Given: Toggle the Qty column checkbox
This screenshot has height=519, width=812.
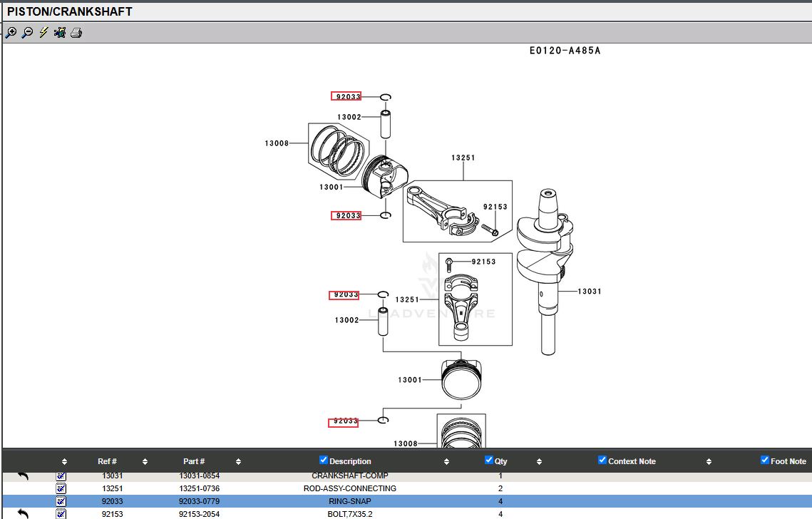Looking at the screenshot, I should point(489,460).
